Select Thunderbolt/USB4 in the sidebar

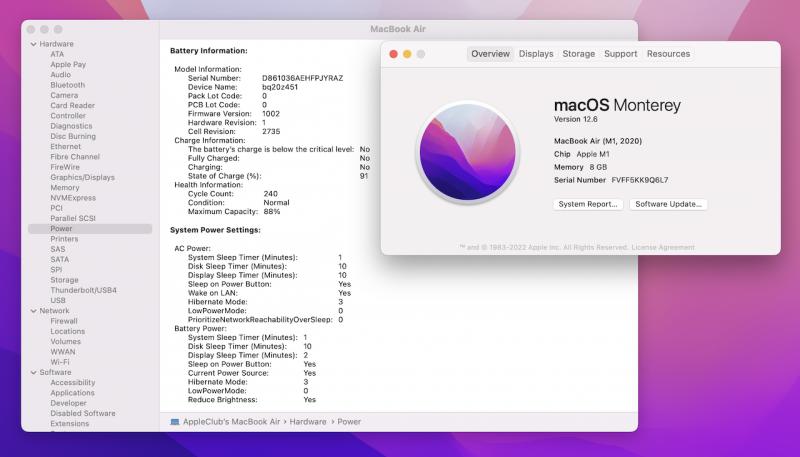pyautogui.click(x=83, y=290)
